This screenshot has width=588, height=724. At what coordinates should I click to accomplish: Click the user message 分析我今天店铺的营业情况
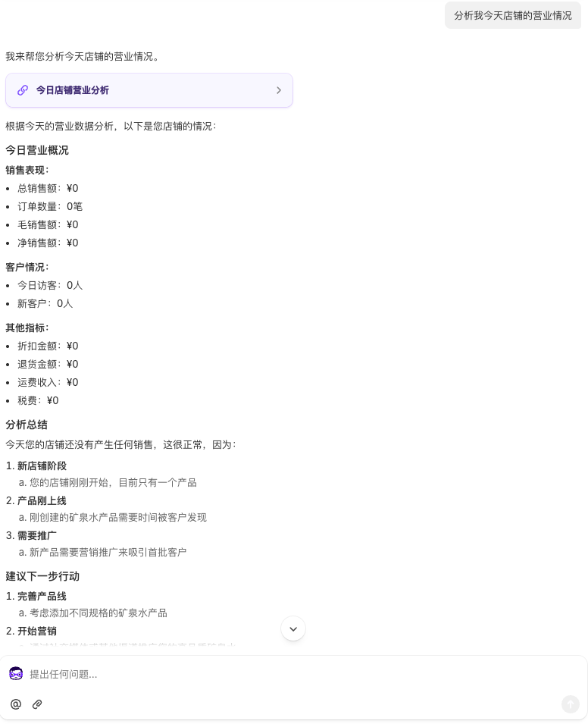tap(512, 15)
